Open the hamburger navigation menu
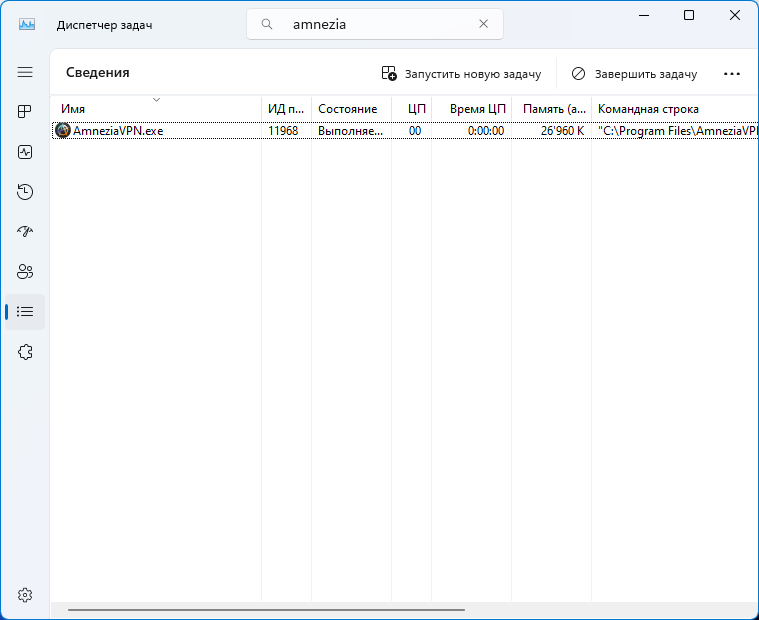Image resolution: width=759 pixels, height=620 pixels. 25,72
